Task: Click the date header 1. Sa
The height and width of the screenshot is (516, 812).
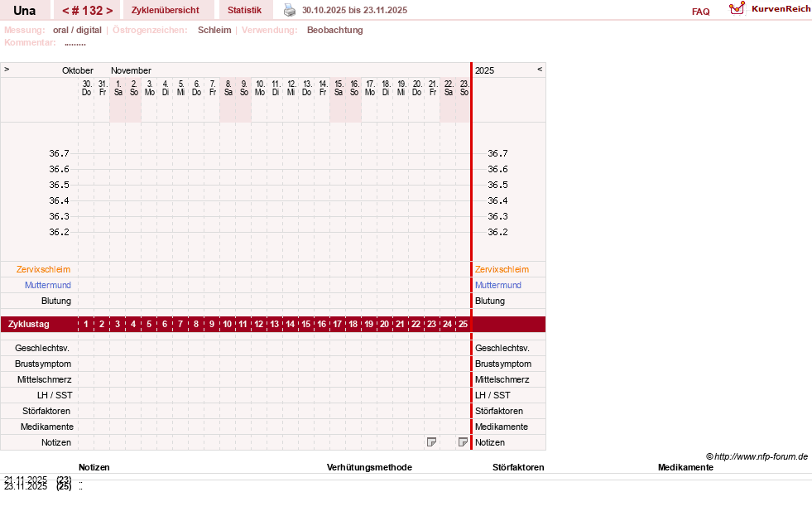Action: pyautogui.click(x=118, y=88)
